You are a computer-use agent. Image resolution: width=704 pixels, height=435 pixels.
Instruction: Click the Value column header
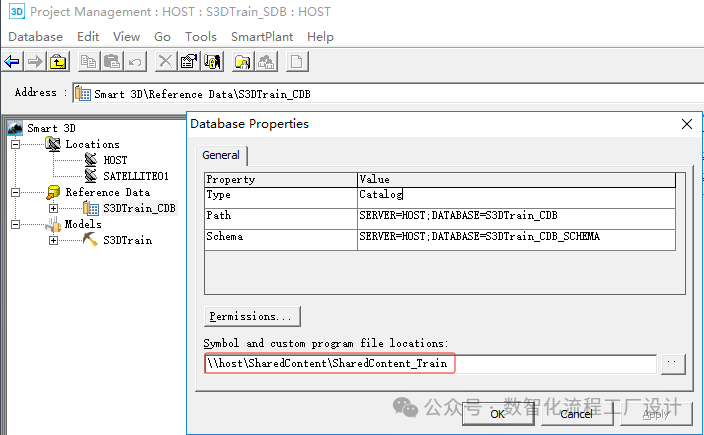[516, 180]
